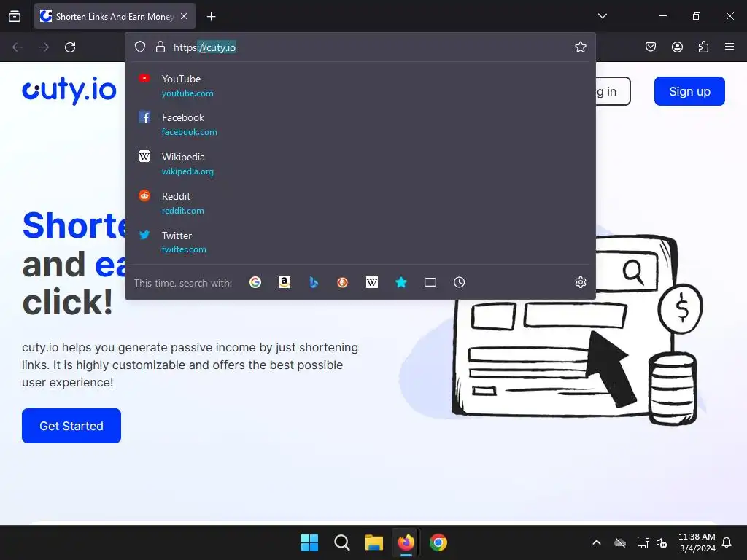Search in Bookmarks using star icon
This screenshot has height=560, width=747.
pyautogui.click(x=401, y=282)
